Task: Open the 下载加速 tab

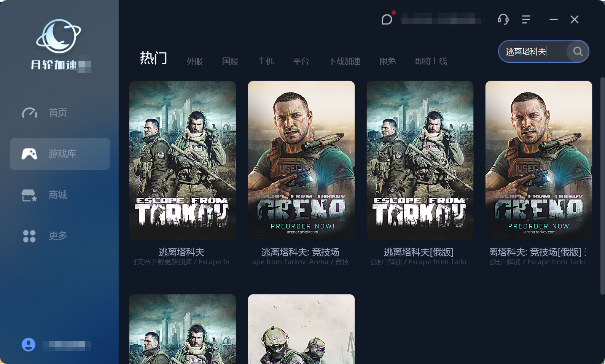Action: click(x=344, y=61)
